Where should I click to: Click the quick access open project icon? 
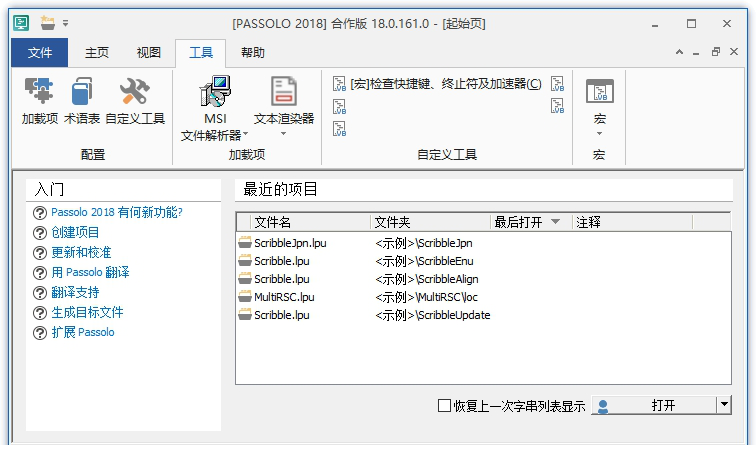48,23
